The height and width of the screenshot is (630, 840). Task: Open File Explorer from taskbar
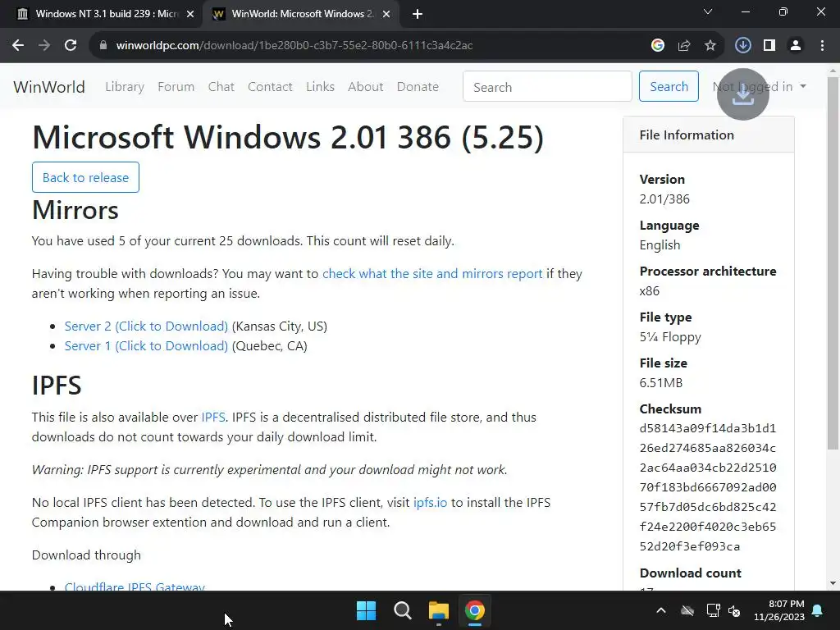pyautogui.click(x=438, y=610)
